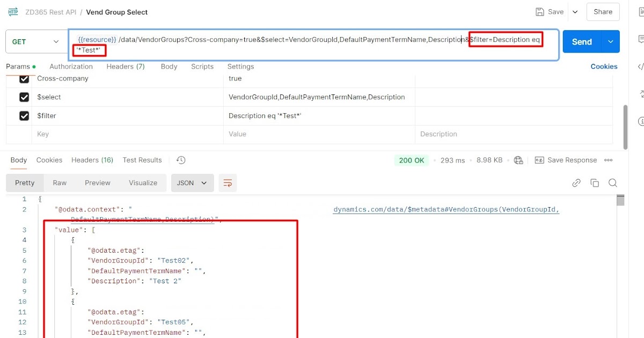
Task: Open the Cookies link
Action: pyautogui.click(x=604, y=67)
